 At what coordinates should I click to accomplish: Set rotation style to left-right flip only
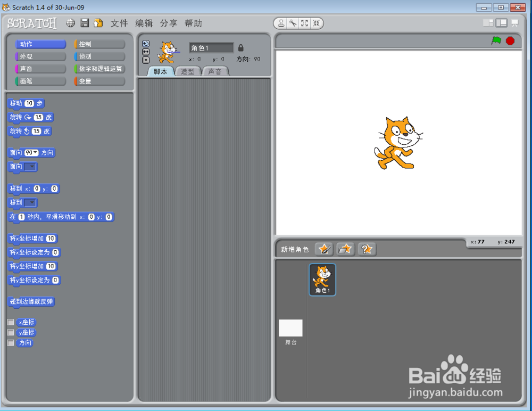[x=146, y=52]
